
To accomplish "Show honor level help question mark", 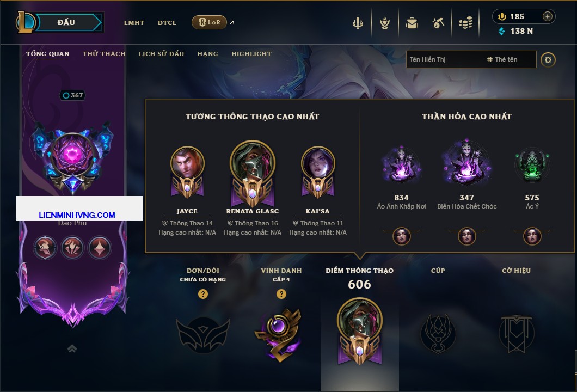I will 281,293.
